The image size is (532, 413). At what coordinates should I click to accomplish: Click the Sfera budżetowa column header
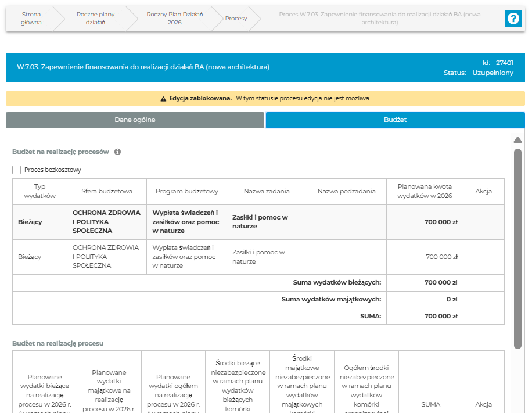tap(107, 191)
